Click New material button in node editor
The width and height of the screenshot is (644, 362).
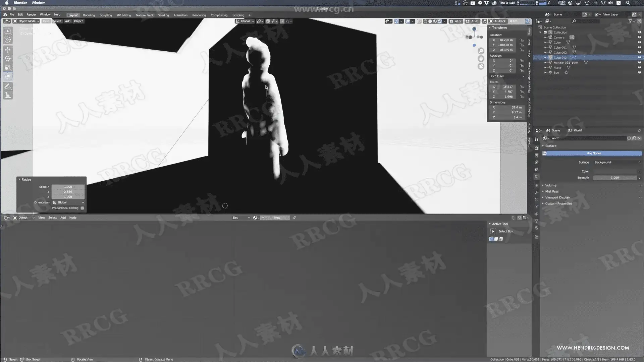click(277, 218)
